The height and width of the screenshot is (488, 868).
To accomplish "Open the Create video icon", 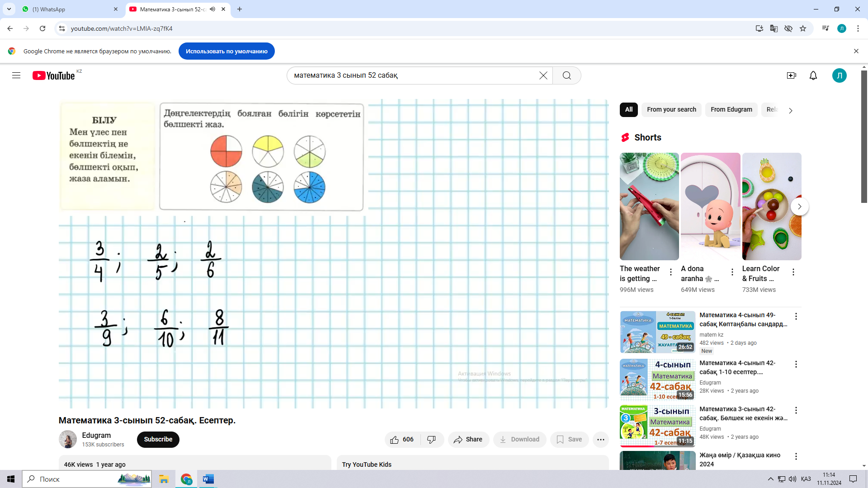I will pos(791,75).
